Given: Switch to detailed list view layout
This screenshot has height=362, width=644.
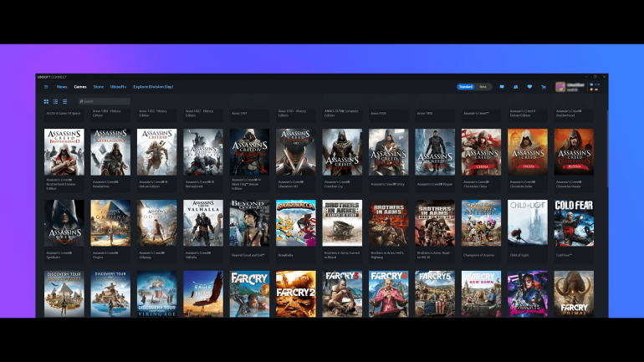Looking at the screenshot, I should pos(55,101).
